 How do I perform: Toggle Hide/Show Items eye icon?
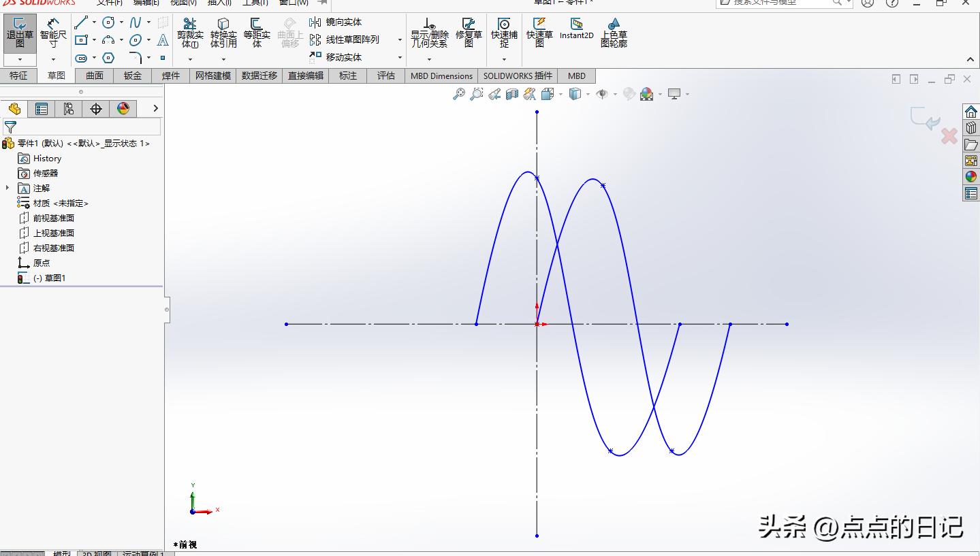(602, 94)
